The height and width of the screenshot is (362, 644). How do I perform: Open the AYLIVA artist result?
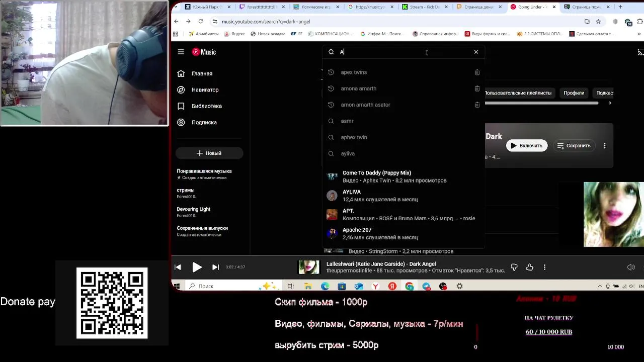coord(403,196)
